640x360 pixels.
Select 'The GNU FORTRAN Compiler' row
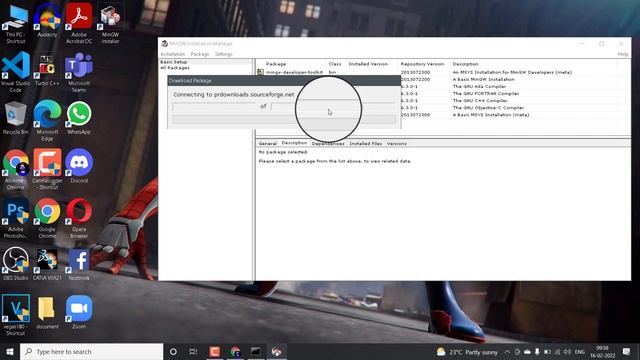pos(486,93)
